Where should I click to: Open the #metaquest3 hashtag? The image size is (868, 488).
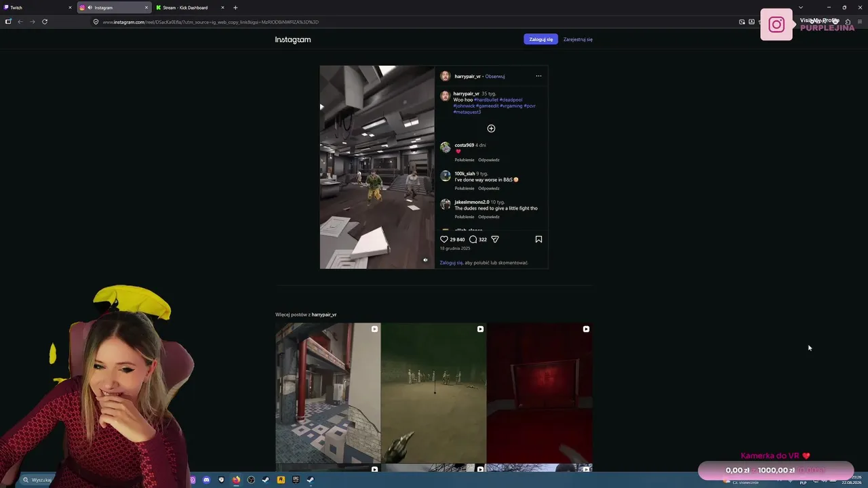467,112
